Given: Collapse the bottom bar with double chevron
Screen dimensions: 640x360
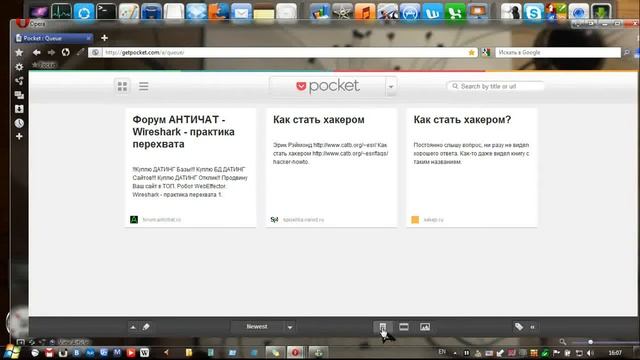Looking at the screenshot, I should 532,327.
